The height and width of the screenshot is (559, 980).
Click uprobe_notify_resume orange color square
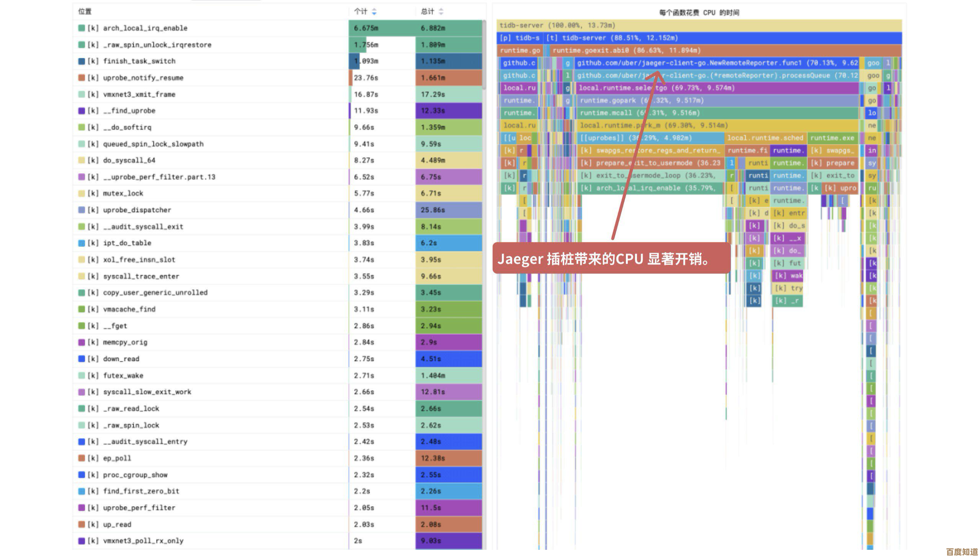[x=82, y=78]
